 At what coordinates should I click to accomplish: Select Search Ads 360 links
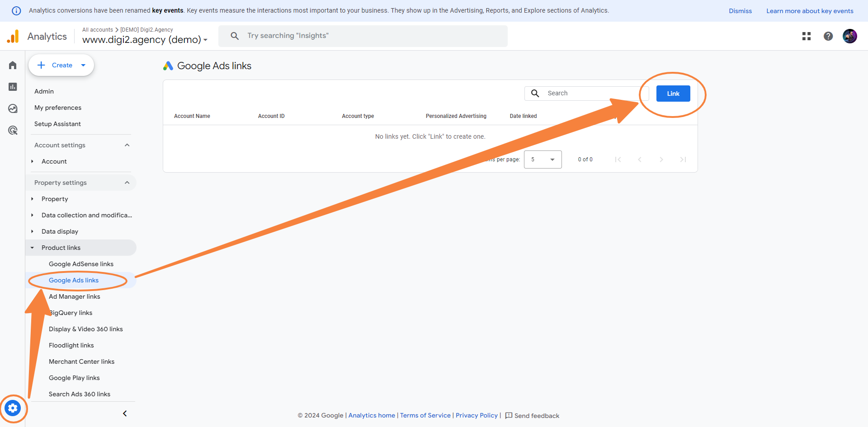coord(80,394)
